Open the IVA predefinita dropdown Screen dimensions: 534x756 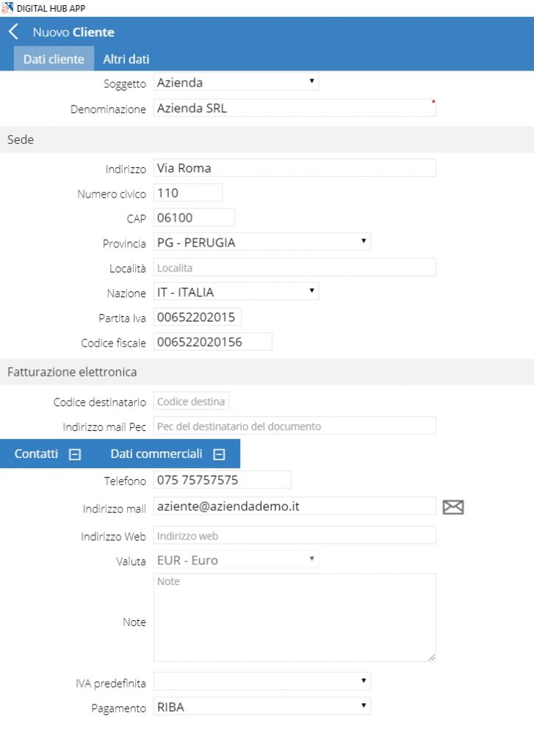[x=262, y=682]
